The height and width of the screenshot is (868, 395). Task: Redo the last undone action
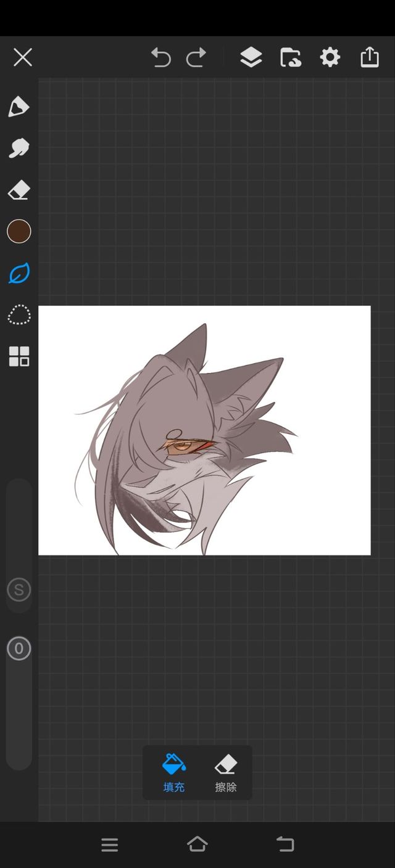(x=196, y=57)
